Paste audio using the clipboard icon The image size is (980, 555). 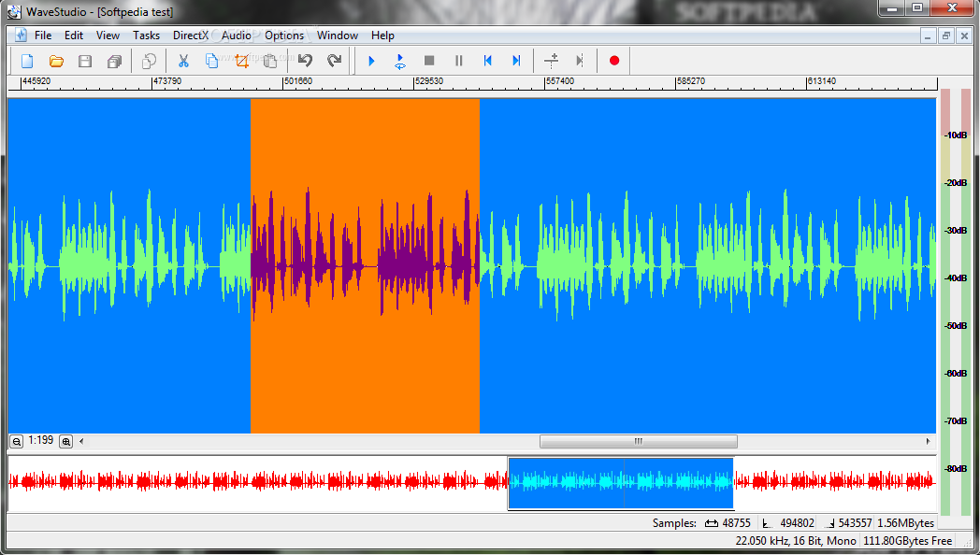(x=270, y=61)
